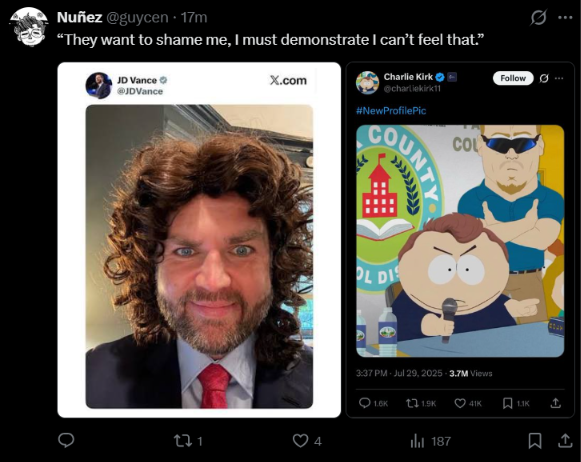Open reply on Nuñez's post
581x462 pixels.
click(66, 441)
